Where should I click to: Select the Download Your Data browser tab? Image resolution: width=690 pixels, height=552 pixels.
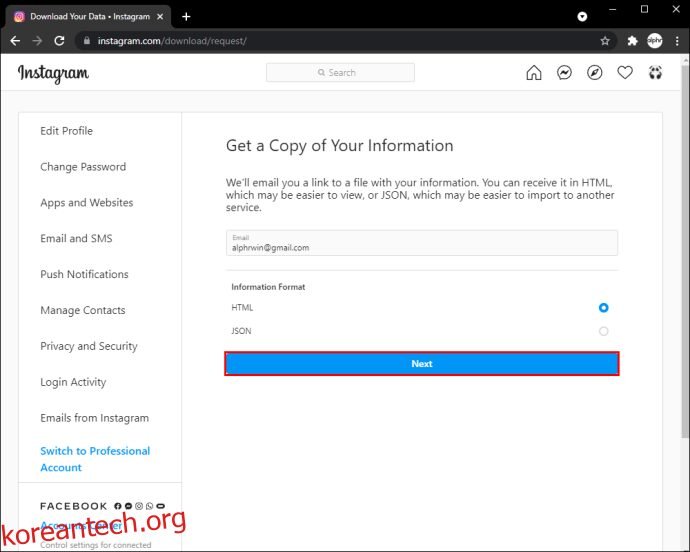(88, 17)
